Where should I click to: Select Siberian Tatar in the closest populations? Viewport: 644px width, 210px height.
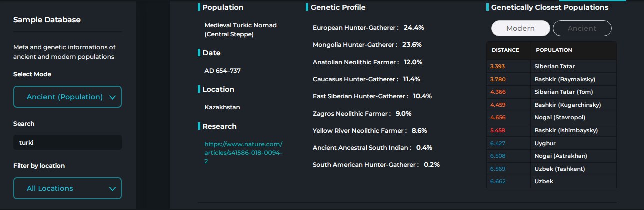(x=551, y=66)
